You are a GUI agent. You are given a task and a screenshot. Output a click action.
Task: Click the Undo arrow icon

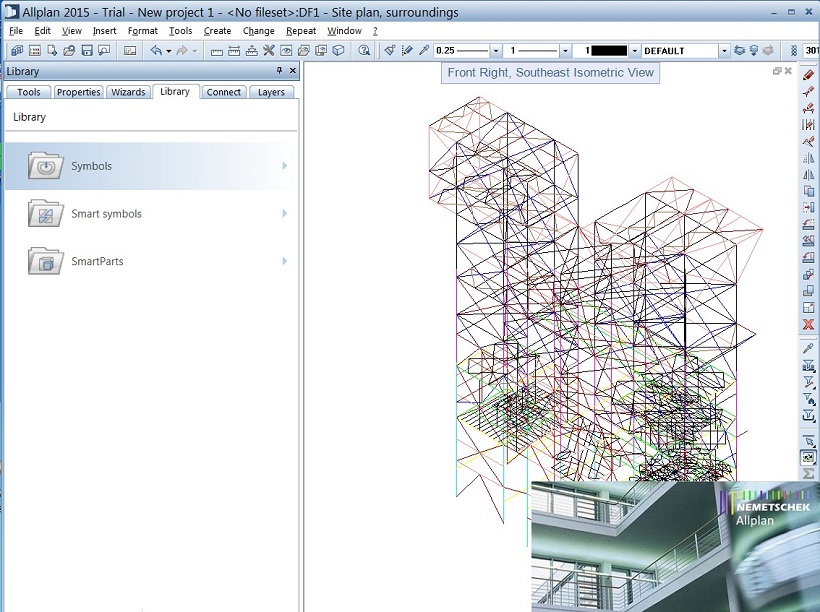point(156,51)
